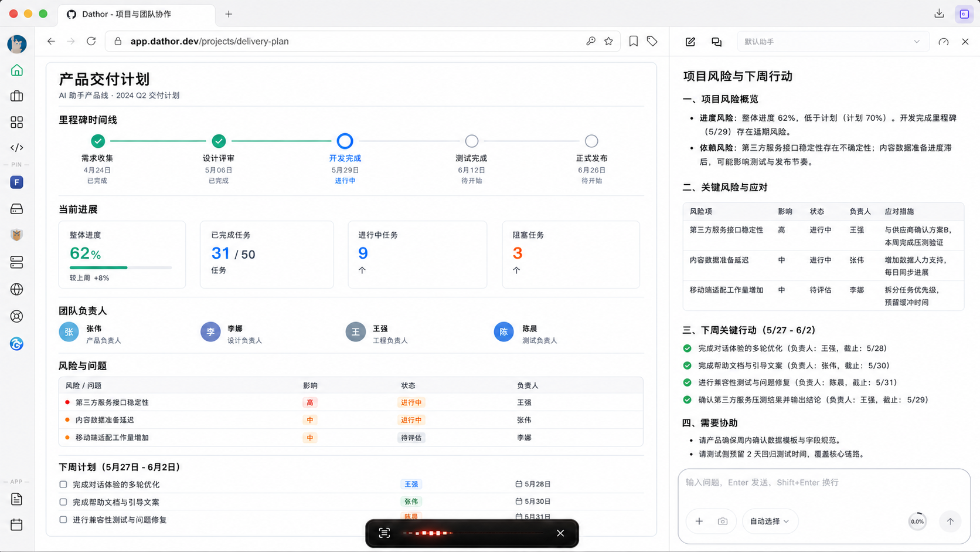980x552 pixels.
Task: Open the pinned blue F app icon
Action: 16,182
